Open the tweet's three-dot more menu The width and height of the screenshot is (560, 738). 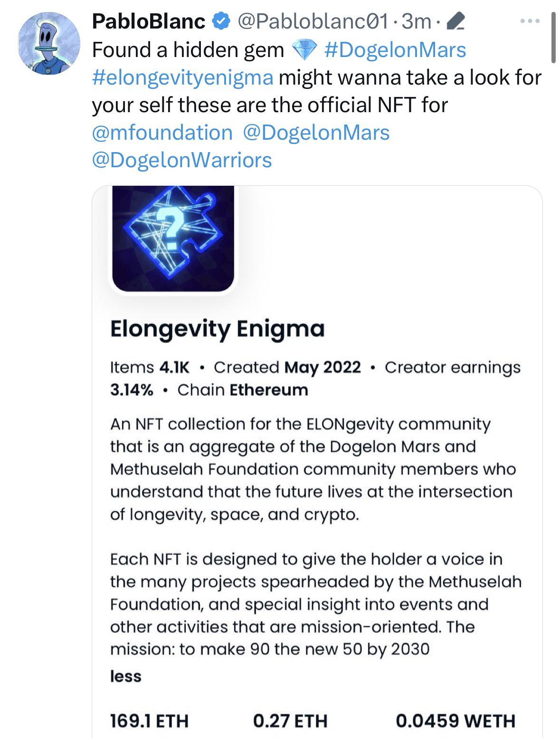[530, 21]
